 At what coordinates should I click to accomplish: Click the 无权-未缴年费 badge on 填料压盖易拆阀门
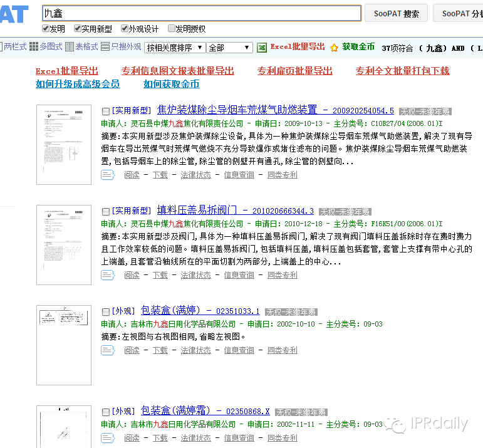[345, 212]
